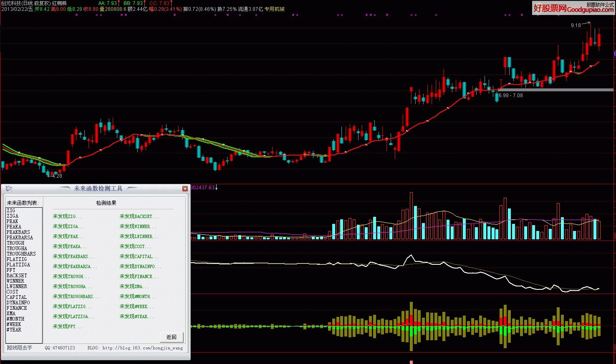Image resolution: width=616 pixels, height=364 pixels.
Task: Click the 未来函数列表 label
Action: [23, 203]
